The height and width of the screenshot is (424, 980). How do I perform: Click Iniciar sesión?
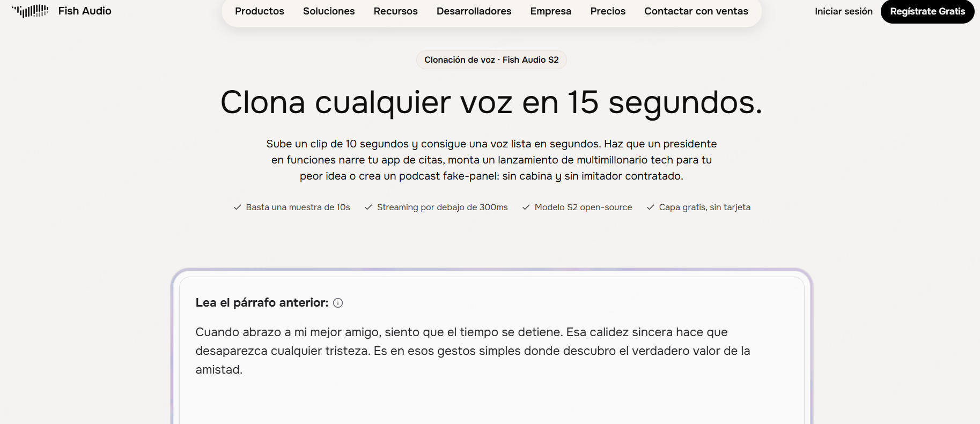pyautogui.click(x=844, y=11)
